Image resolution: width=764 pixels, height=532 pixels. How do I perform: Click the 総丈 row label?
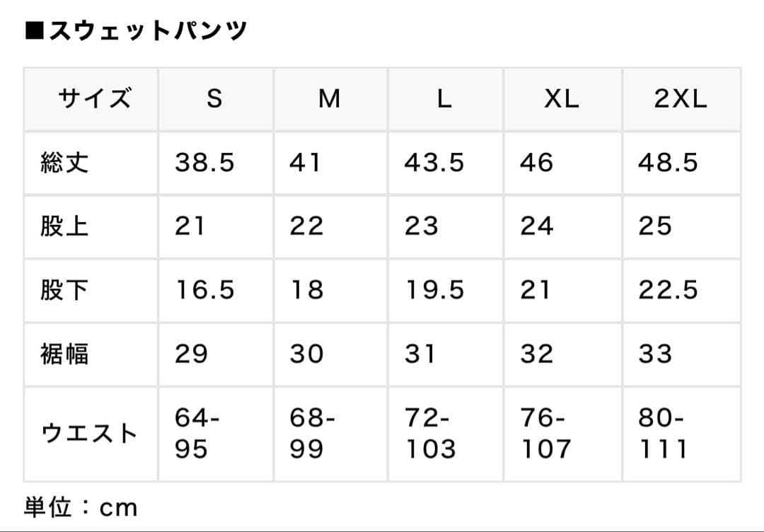65,163
